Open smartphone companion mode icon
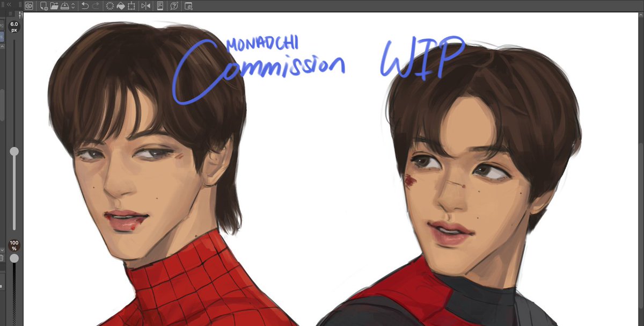 click(x=160, y=6)
